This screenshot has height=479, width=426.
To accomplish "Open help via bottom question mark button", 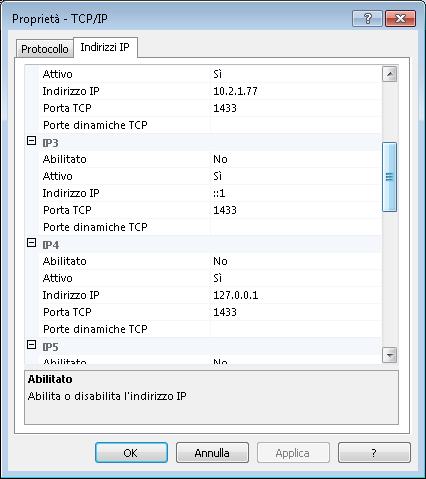I will [x=374, y=453].
